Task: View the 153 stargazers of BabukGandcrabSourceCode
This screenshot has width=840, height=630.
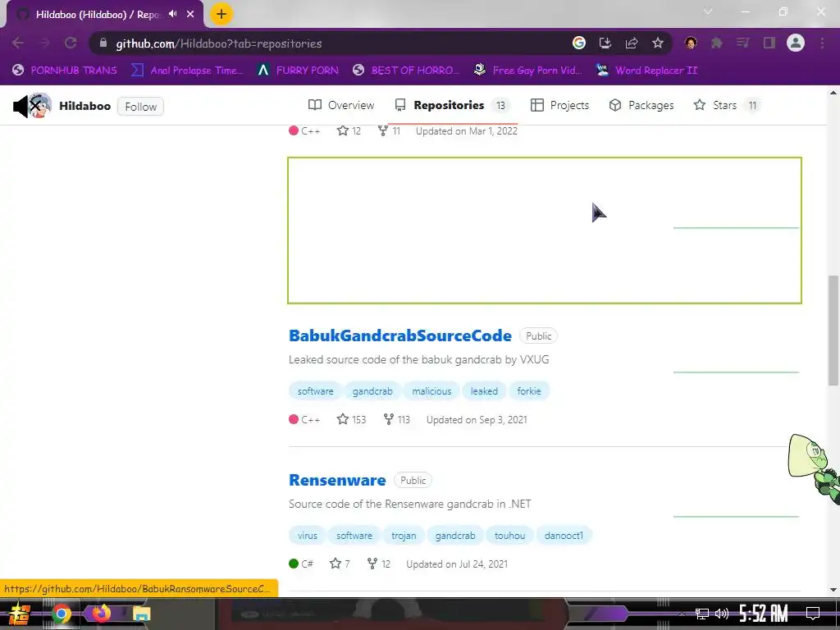Action: (x=351, y=419)
